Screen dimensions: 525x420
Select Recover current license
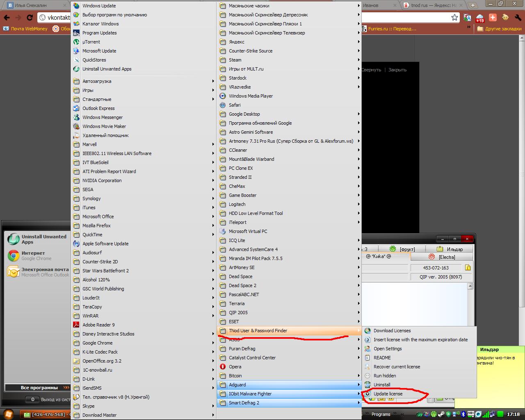pyautogui.click(x=419, y=367)
